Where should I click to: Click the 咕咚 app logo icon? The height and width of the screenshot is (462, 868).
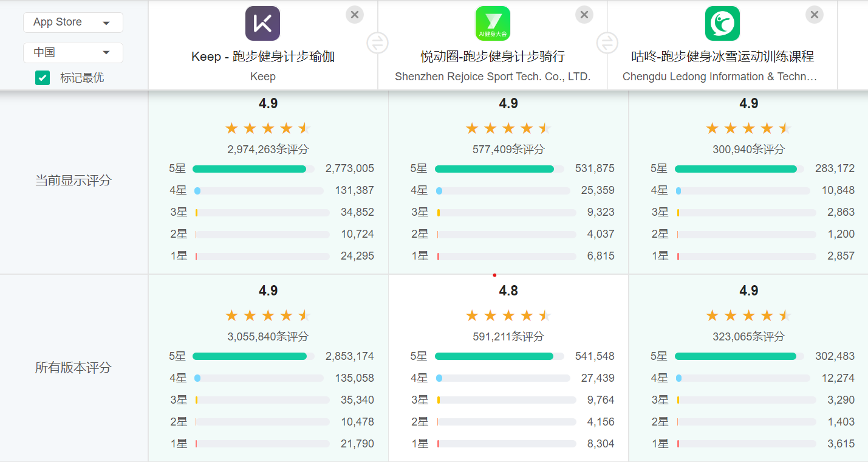[x=722, y=24]
